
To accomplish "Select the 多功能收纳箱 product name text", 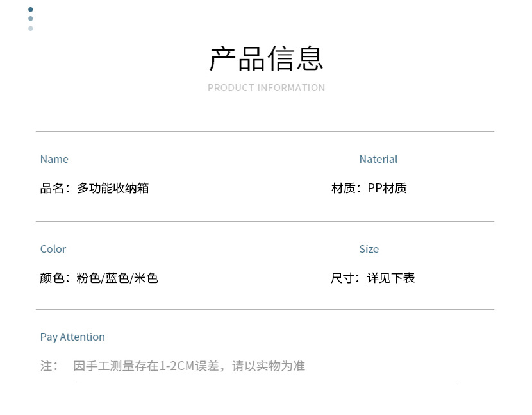I will pos(113,188).
